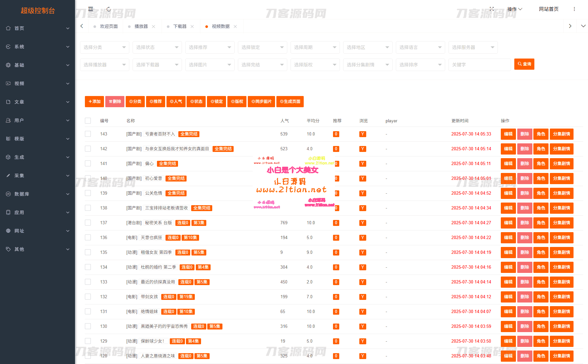
Task: Click the collapse sidebar icon
Action: [90, 9]
